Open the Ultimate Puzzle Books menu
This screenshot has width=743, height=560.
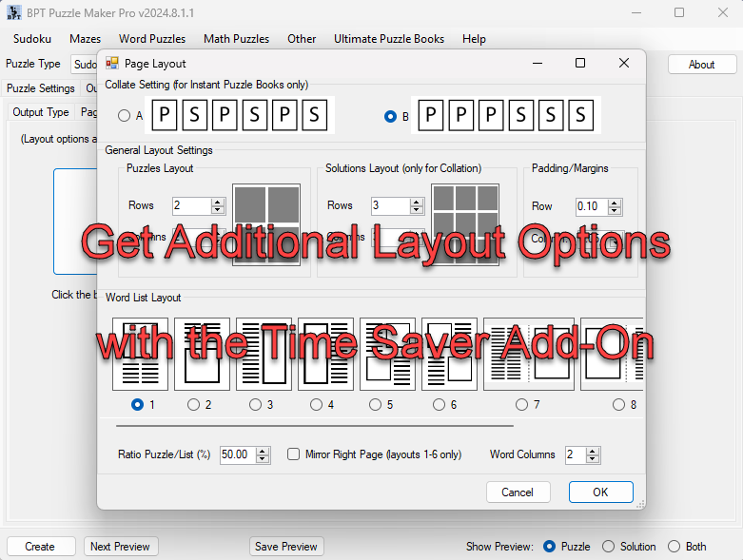pos(389,39)
